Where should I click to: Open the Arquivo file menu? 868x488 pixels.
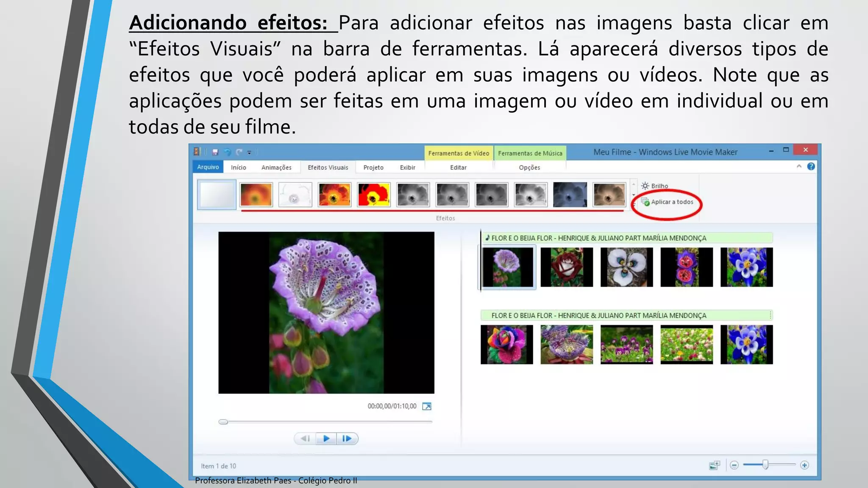click(x=208, y=167)
